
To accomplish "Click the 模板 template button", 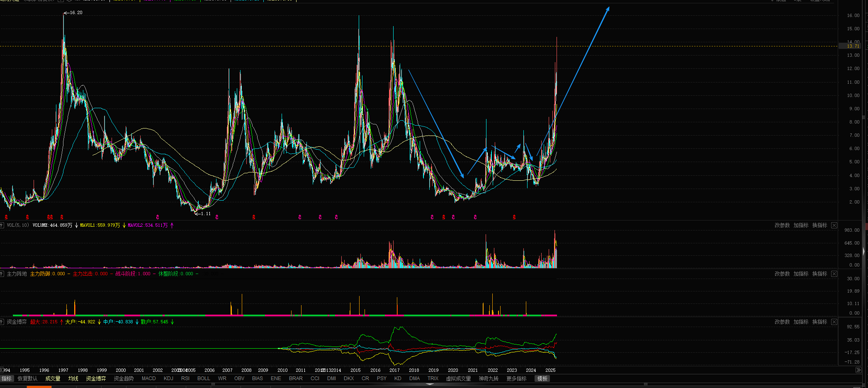I will tap(542, 378).
